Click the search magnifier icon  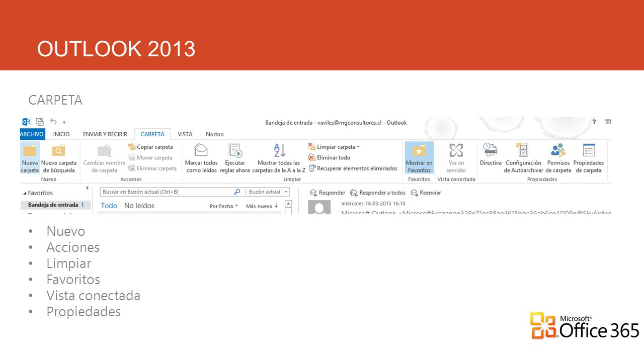coord(237,192)
